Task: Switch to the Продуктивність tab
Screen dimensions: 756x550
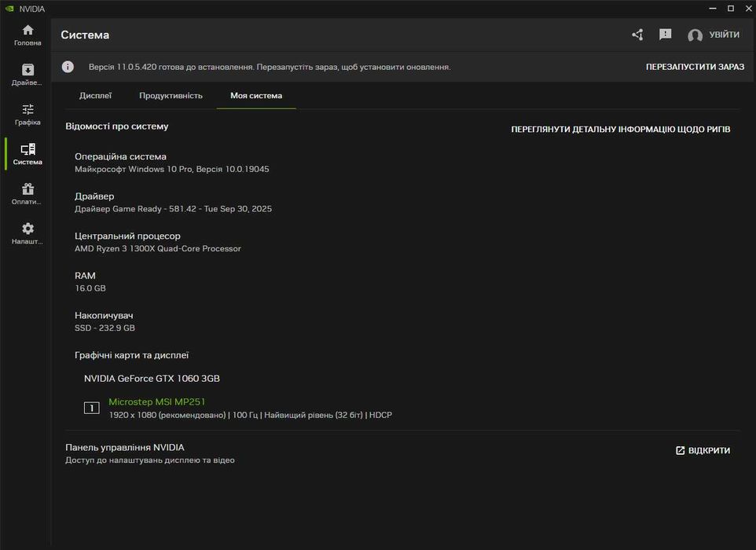Action: [x=171, y=96]
